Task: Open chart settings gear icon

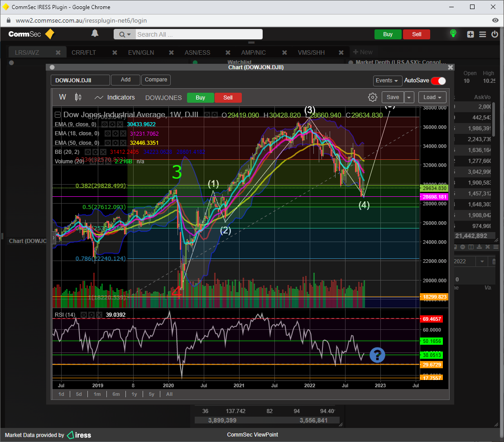Action: (x=373, y=97)
